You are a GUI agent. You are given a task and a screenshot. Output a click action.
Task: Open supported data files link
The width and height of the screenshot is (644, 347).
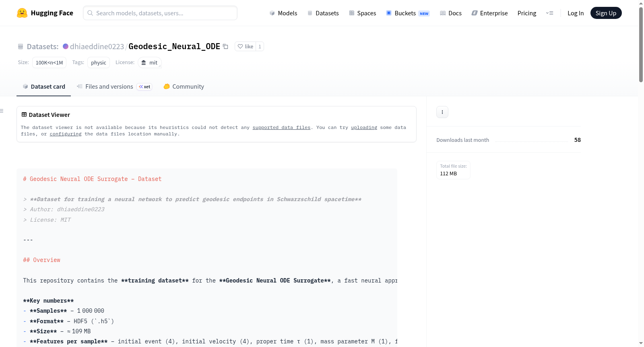coord(281,127)
